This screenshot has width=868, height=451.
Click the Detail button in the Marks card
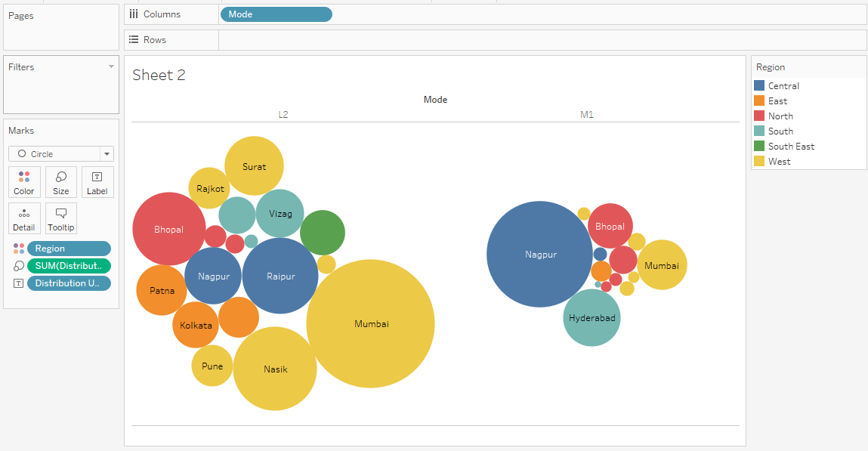coord(23,218)
